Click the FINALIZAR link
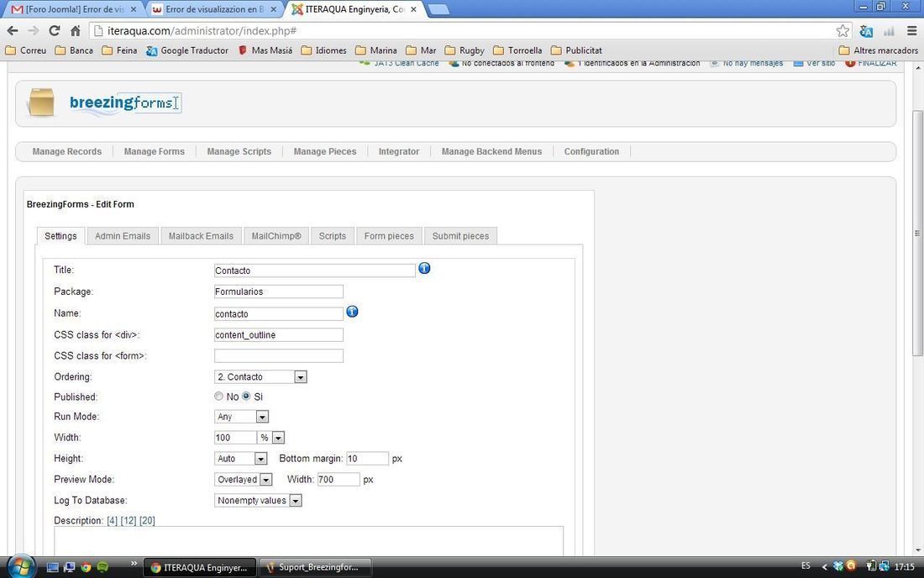The image size is (924, 578). click(872, 63)
